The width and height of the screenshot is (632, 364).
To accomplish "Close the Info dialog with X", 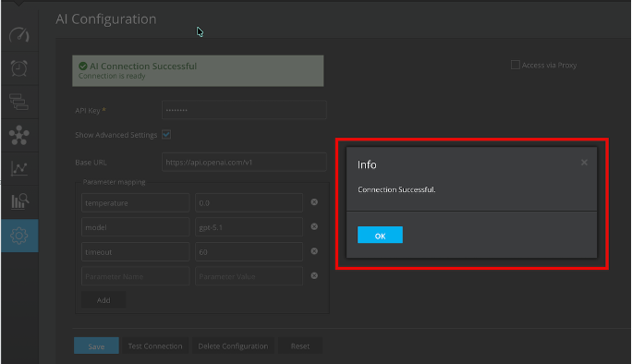I will click(584, 163).
